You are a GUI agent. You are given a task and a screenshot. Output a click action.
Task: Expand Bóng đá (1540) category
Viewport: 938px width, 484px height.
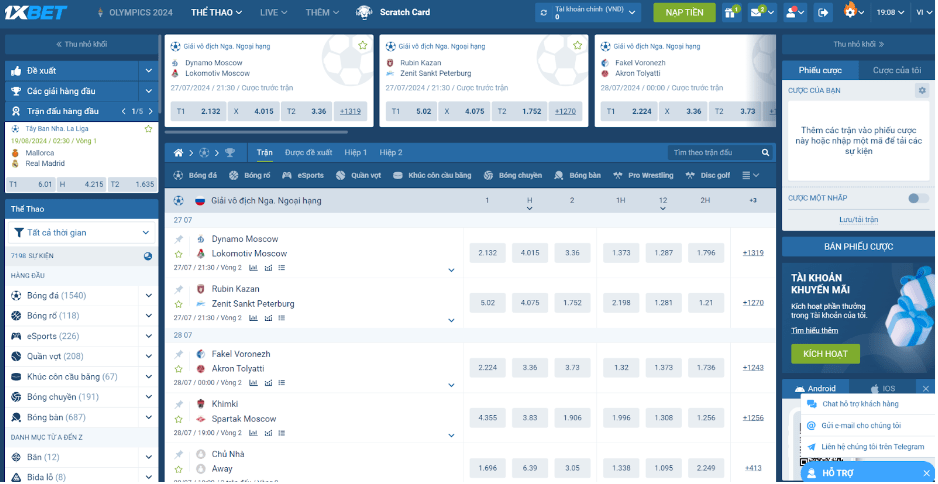point(148,296)
